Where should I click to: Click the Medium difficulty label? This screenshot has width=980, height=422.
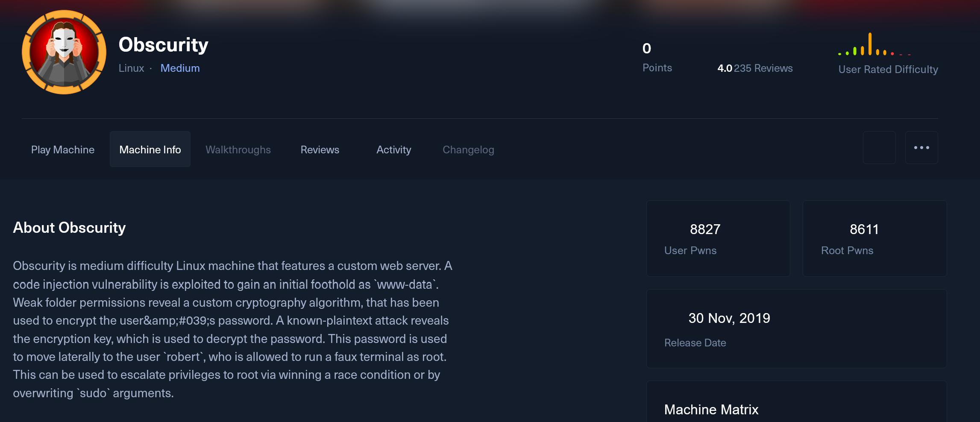coord(180,68)
